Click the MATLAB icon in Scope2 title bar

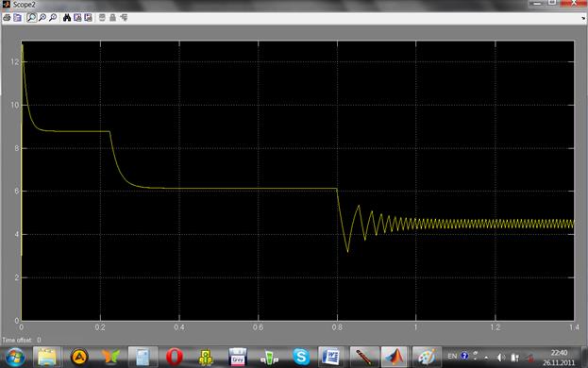click(x=6, y=5)
